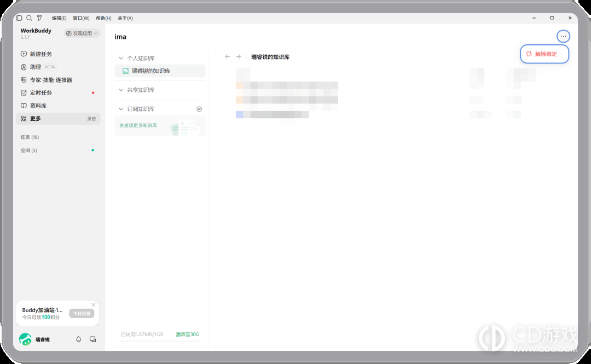Expand the 任务 (18) list
Image resolution: width=591 pixels, height=364 pixels.
click(x=30, y=137)
